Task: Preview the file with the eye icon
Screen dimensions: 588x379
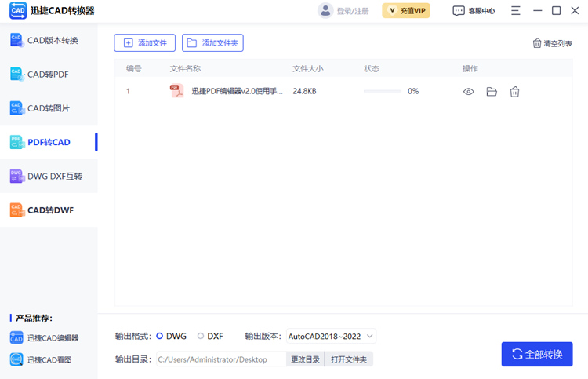Action: point(468,92)
